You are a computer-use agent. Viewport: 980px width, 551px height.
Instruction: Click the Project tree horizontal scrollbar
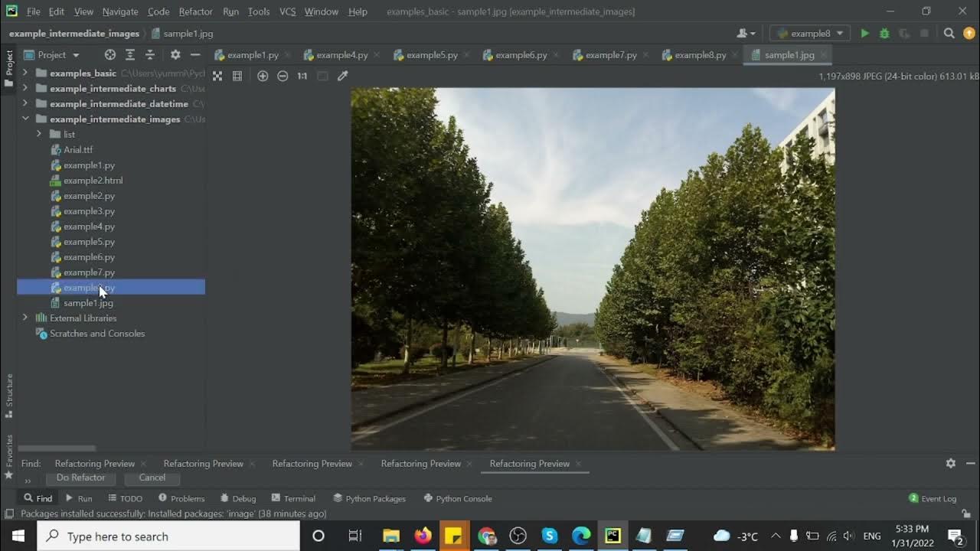pyautogui.click(x=57, y=448)
